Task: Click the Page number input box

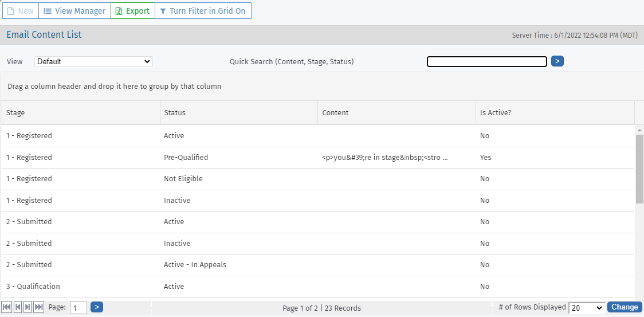Action: point(78,308)
